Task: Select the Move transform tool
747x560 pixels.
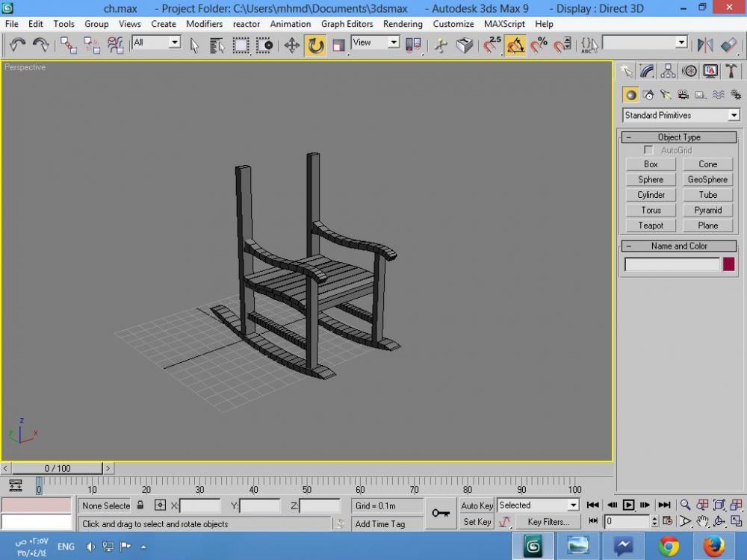Action: 292,46
